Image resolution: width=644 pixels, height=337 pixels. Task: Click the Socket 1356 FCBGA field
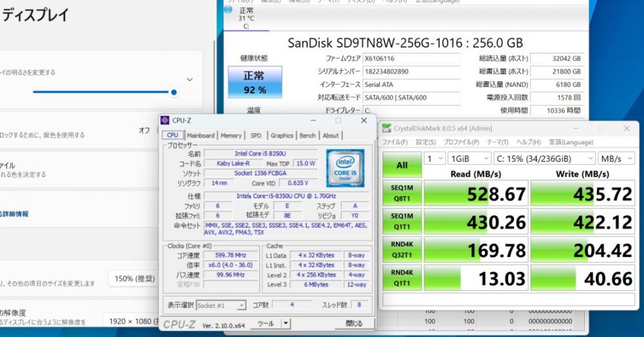click(x=260, y=173)
